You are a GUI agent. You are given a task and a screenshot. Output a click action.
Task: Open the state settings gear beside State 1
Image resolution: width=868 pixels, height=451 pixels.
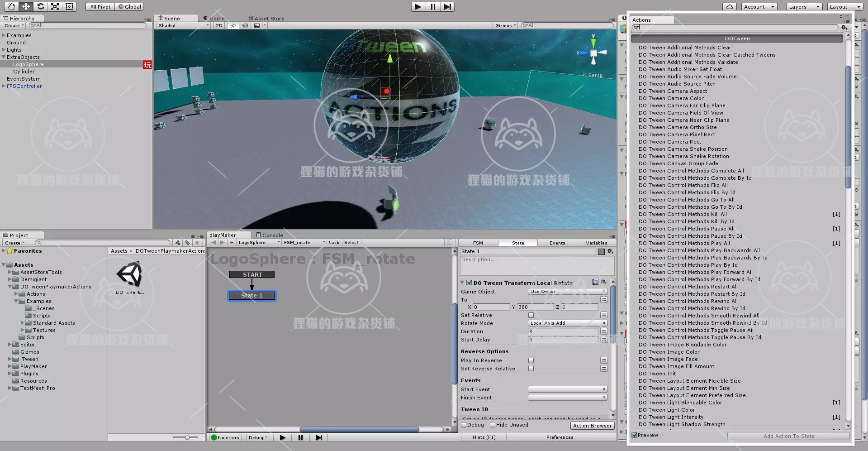(610, 251)
